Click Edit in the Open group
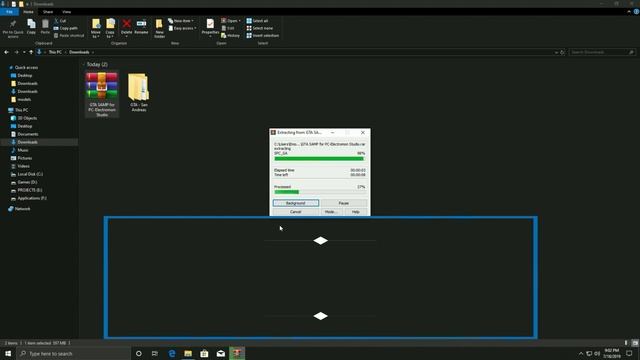Viewport: 640px width, 360px height. point(228,28)
